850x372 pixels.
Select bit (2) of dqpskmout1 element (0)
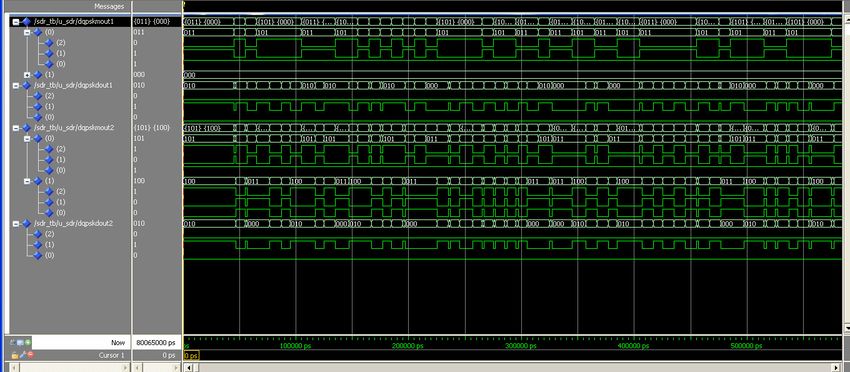[x=61, y=42]
